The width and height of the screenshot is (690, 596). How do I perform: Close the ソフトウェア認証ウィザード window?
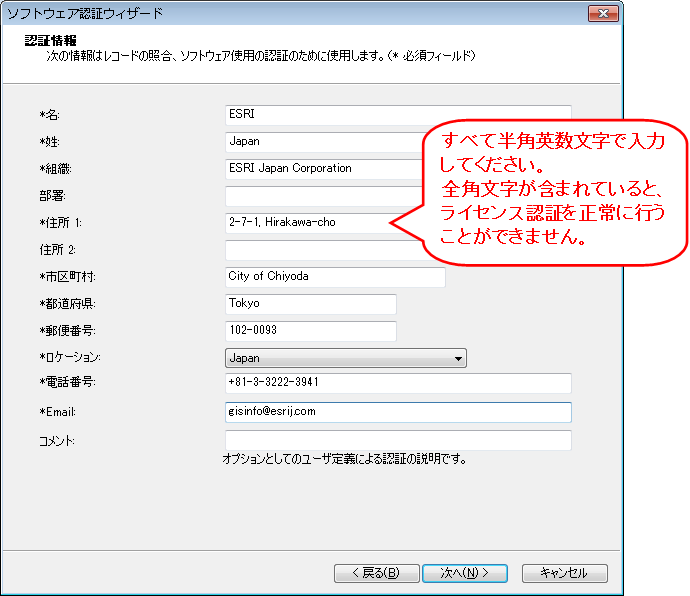tap(603, 13)
